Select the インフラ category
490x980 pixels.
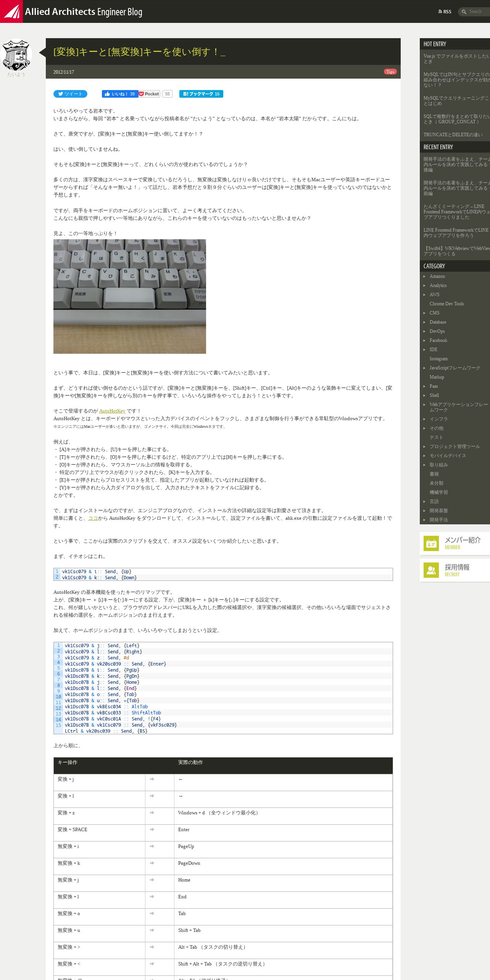coord(439,419)
